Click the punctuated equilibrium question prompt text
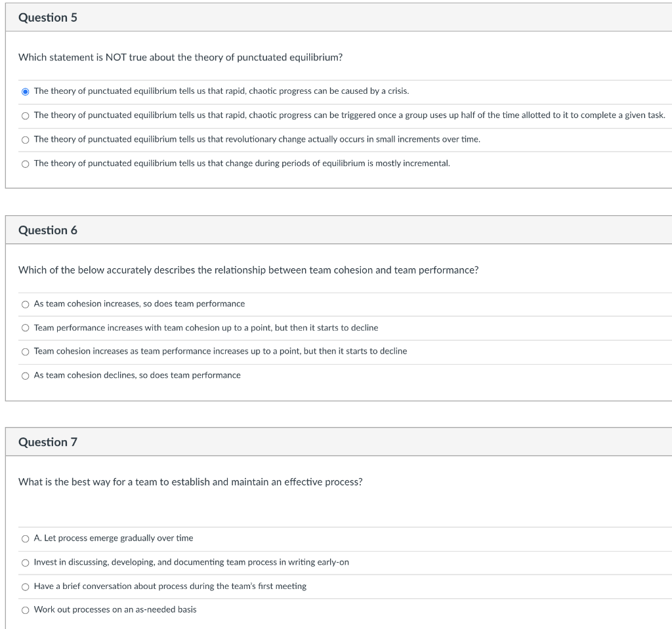This screenshot has height=629, width=672. pyautogui.click(x=180, y=57)
